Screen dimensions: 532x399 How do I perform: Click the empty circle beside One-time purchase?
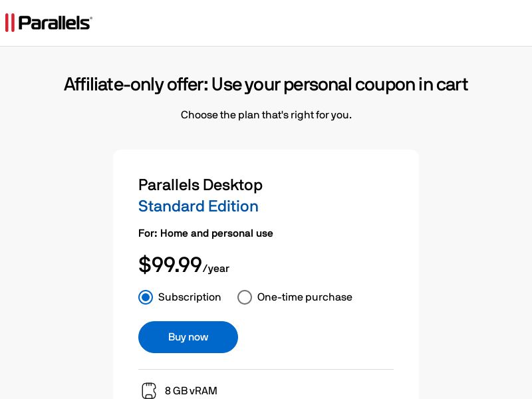tap(245, 297)
